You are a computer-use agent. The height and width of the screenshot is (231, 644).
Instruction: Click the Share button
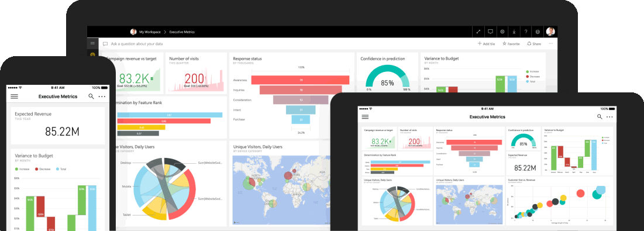point(534,43)
